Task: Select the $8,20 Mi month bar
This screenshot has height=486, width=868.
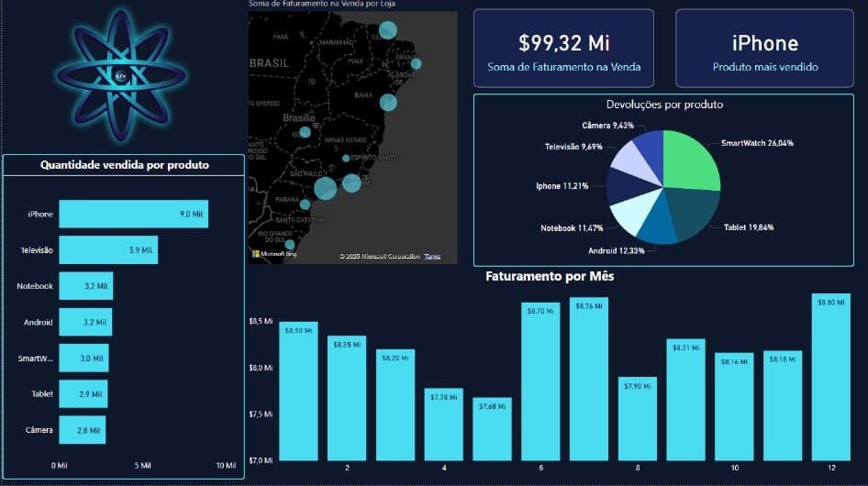Action: point(395,404)
